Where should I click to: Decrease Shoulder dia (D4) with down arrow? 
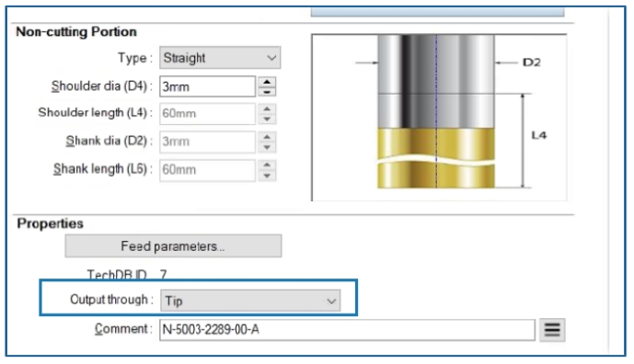click(267, 92)
